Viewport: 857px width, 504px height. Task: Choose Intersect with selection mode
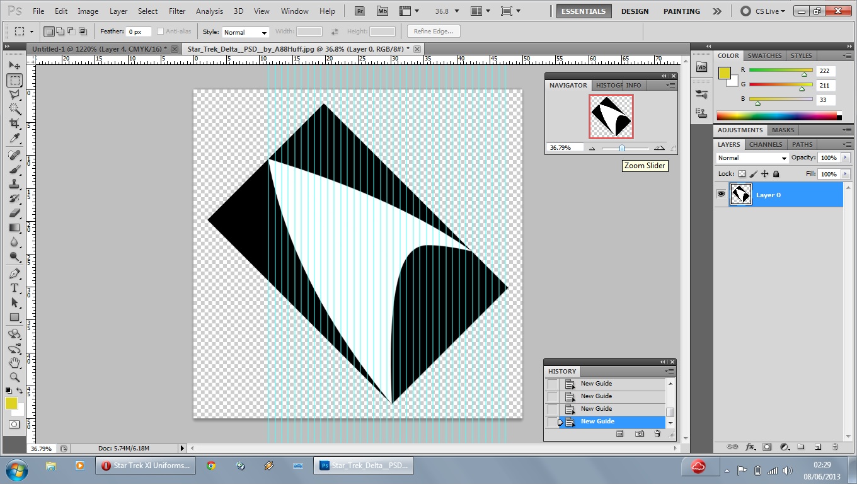pyautogui.click(x=83, y=31)
